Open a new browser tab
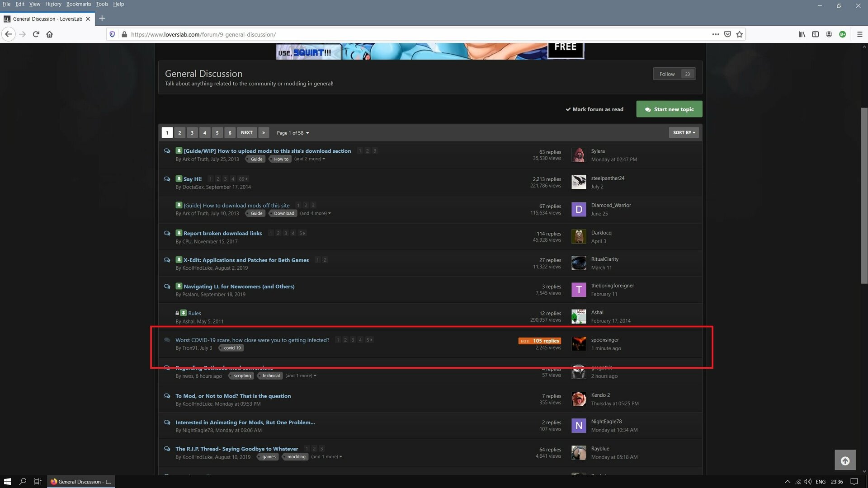 (x=102, y=19)
